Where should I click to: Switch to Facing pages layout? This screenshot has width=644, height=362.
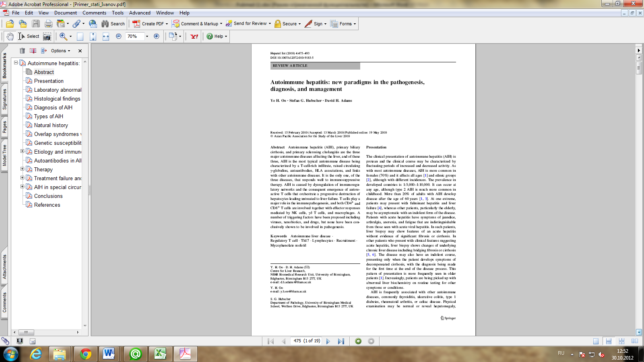coord(635,341)
